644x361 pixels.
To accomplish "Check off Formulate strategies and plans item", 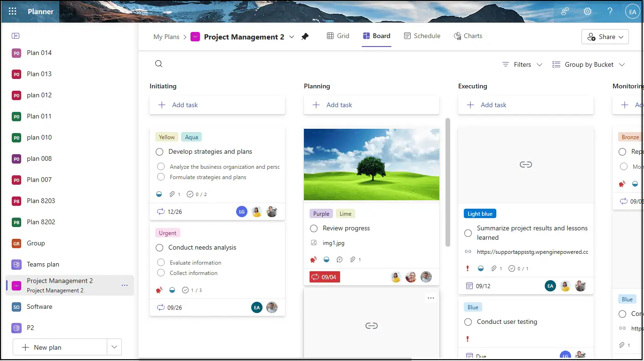I will point(161,177).
